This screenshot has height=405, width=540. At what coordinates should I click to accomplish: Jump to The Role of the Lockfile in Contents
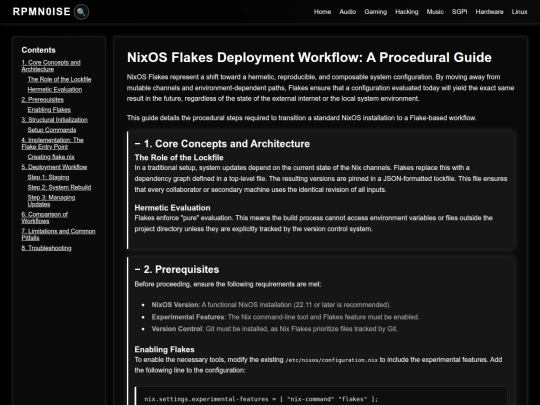[59, 79]
